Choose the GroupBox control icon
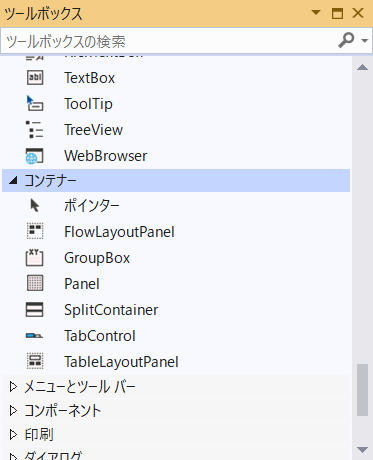This screenshot has width=373, height=460. tap(35, 258)
